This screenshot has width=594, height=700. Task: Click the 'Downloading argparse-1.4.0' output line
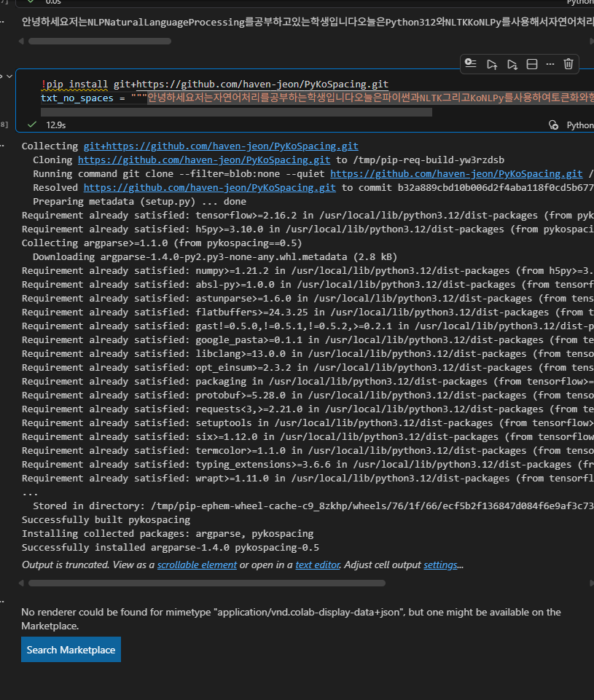click(215, 256)
